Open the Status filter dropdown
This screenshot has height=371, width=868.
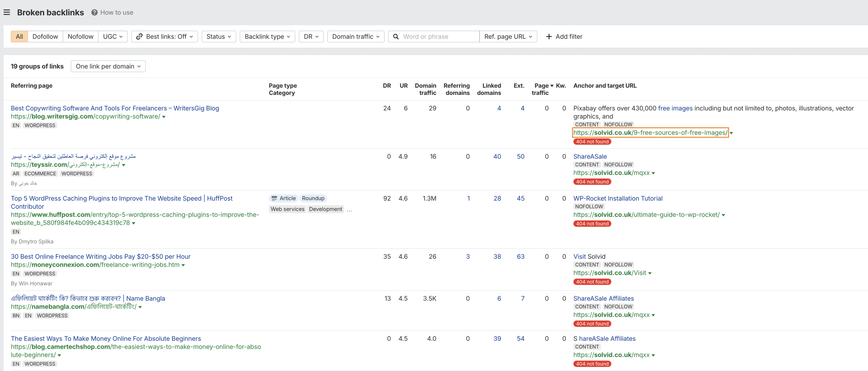coord(219,36)
